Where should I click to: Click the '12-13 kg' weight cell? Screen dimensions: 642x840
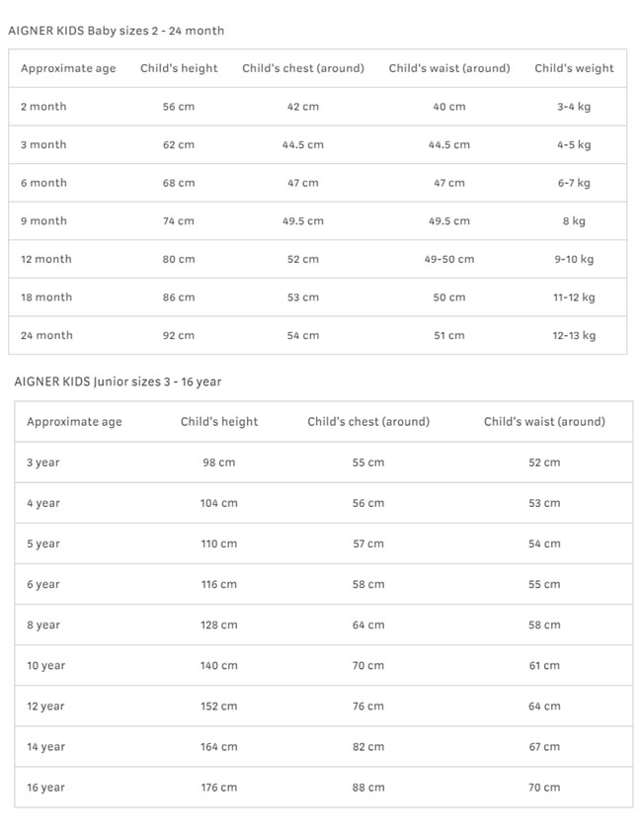click(x=574, y=335)
